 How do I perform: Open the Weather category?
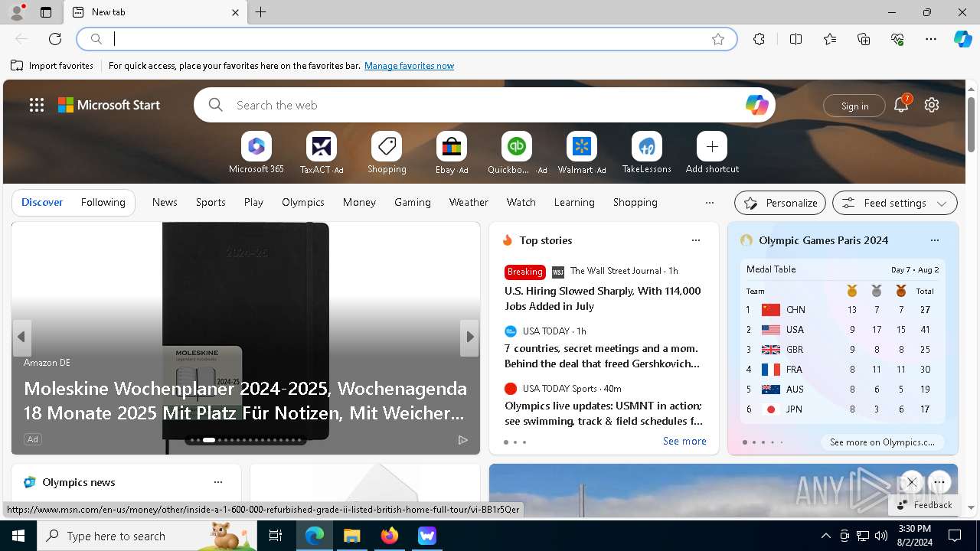(469, 202)
